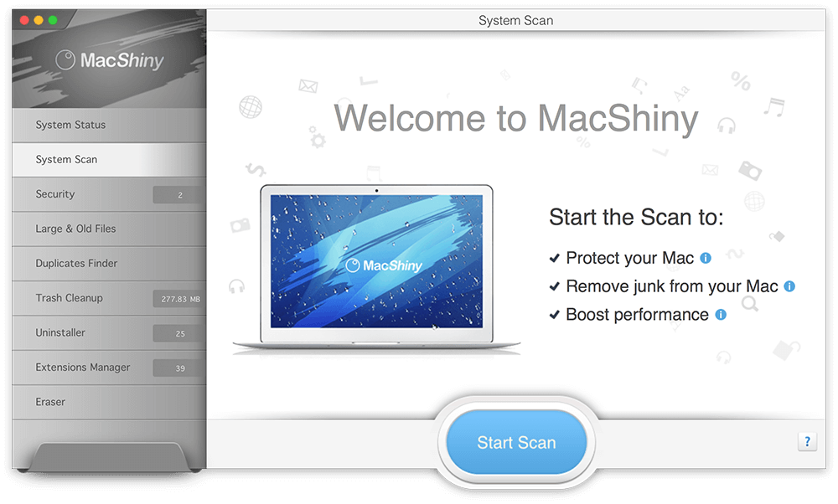The image size is (838, 504).
Task: Open the System Status section
Action: [109, 125]
